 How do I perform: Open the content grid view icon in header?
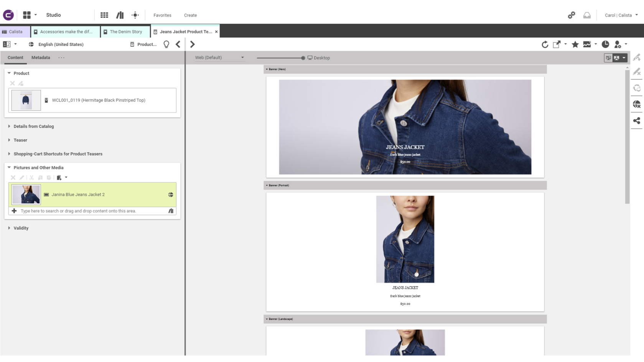104,15
